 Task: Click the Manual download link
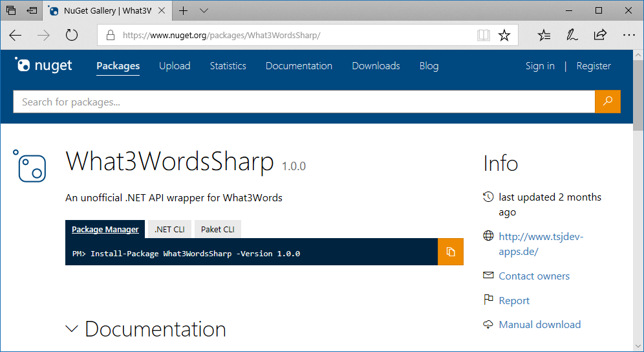539,324
